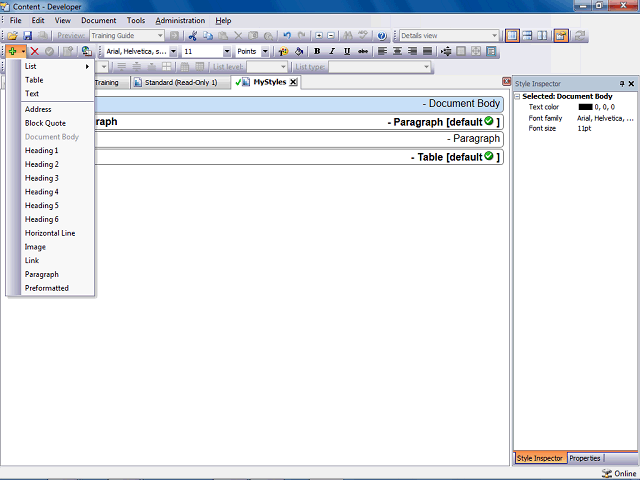
Task: Open the Details view dropdown
Action: [x=494, y=36]
